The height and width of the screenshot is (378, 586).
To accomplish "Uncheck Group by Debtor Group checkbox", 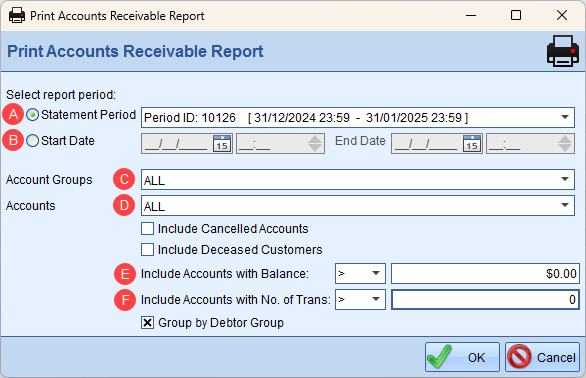I will point(147,322).
